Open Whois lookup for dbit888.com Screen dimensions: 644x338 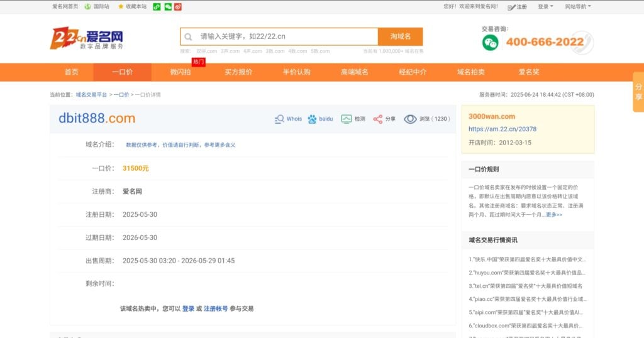(x=288, y=119)
